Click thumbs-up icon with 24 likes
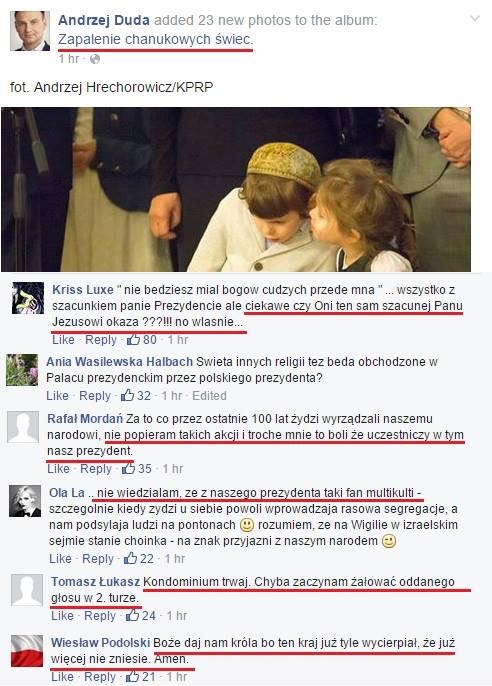 click(x=132, y=616)
